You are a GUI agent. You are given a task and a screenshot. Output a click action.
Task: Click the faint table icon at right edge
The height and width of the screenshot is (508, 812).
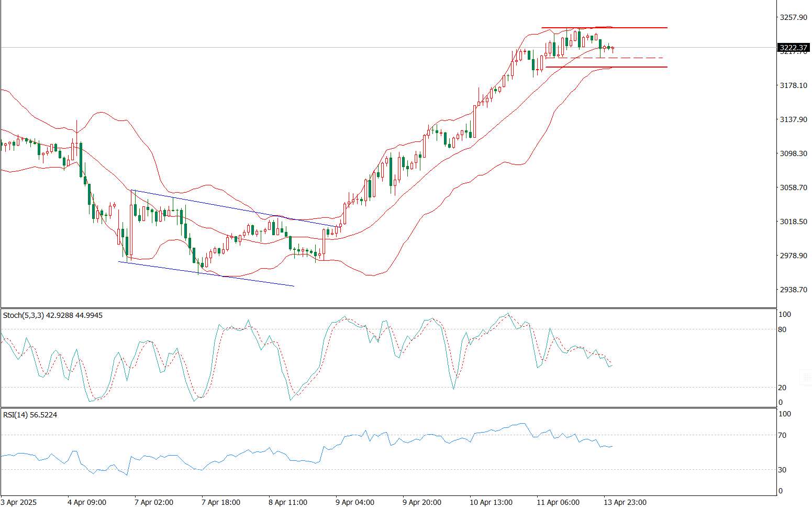coord(806,377)
